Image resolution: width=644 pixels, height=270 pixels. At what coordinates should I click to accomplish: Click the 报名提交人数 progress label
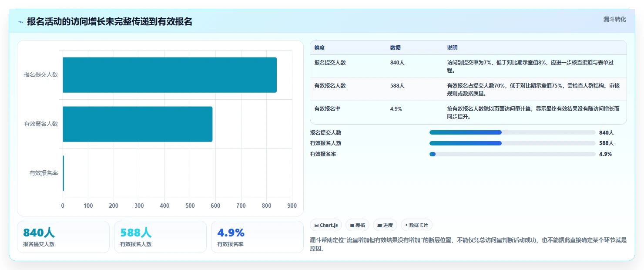pos(325,132)
